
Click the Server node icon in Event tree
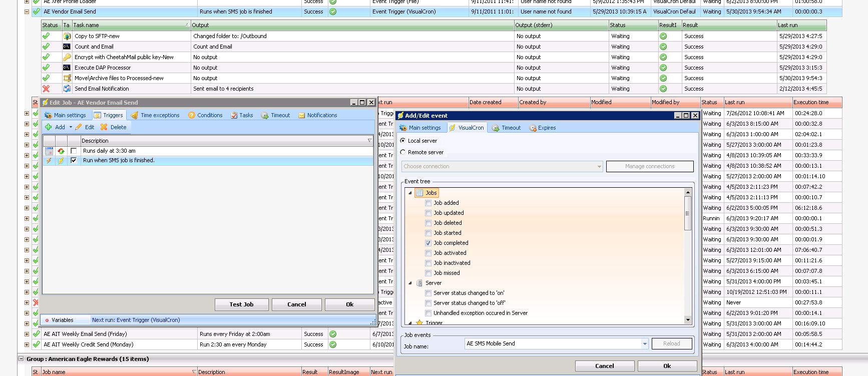[x=419, y=283]
